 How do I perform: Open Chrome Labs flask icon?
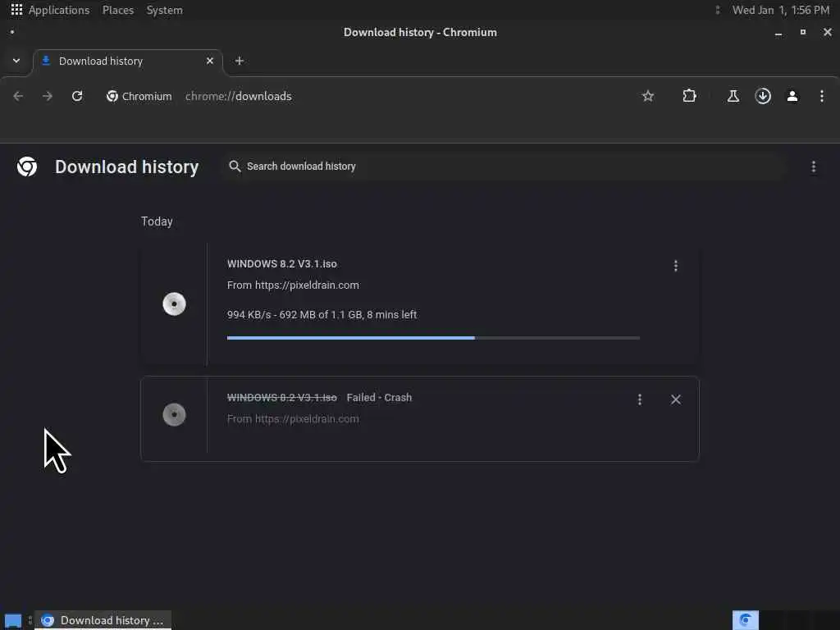(x=733, y=97)
